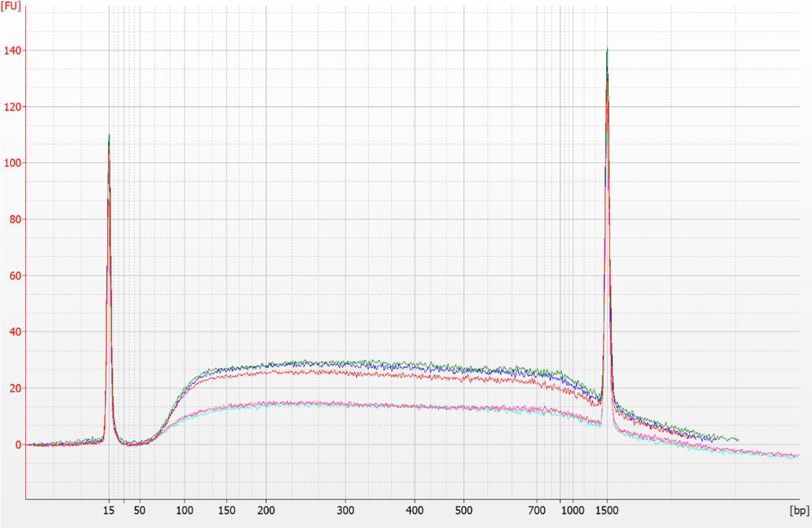
Task: Select the 120 tick label on the y-axis
Action: (x=13, y=106)
